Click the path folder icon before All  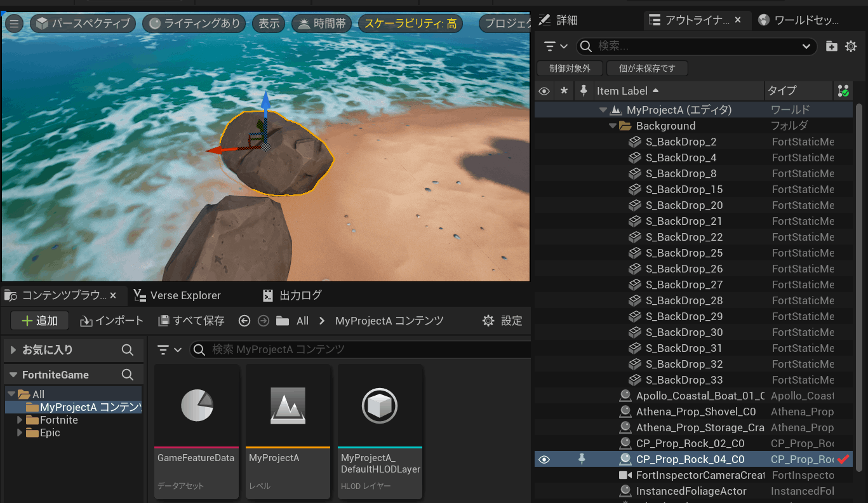click(283, 321)
